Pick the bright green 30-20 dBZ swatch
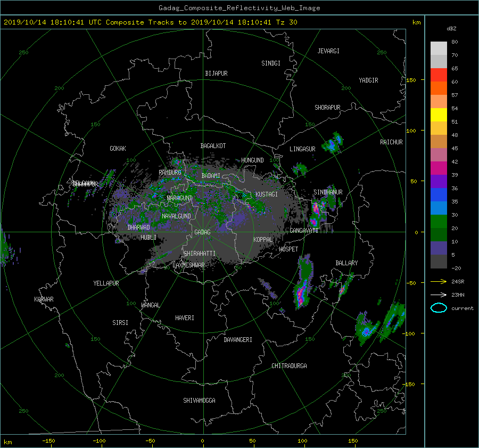Viewport: 479px width, 448px height. point(439,221)
